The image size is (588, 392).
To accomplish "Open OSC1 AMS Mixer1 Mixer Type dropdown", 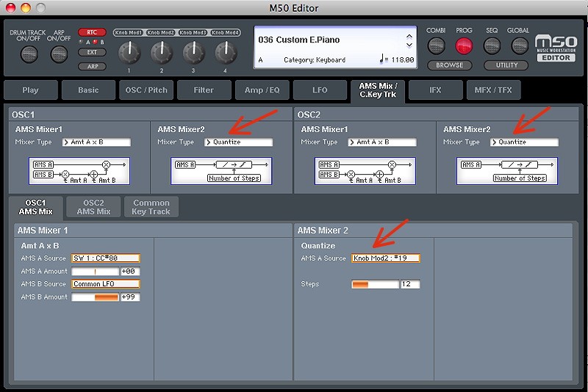I will coord(97,142).
